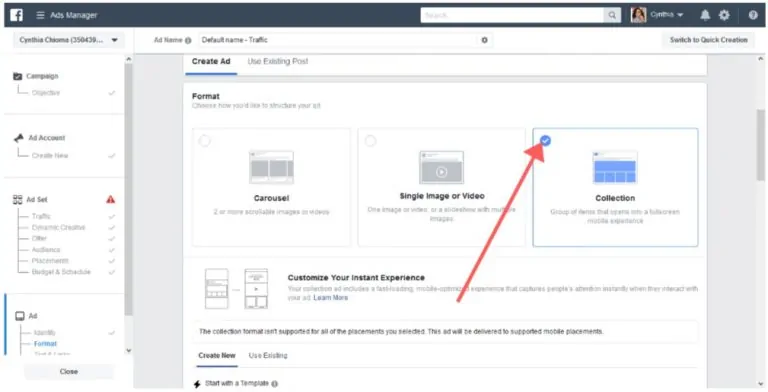Open the Ads Manager hamburger menu
This screenshot has width=768, height=392.
click(41, 15)
